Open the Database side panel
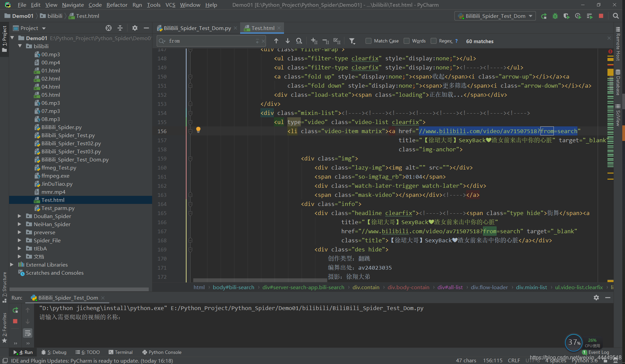The image size is (625, 364). (x=618, y=82)
